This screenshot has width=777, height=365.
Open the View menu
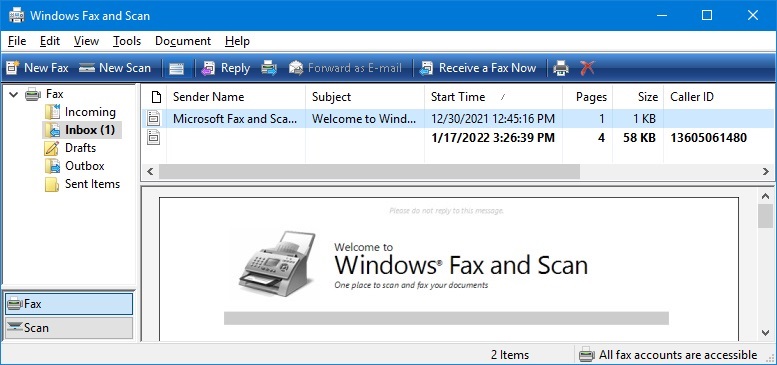click(x=86, y=41)
